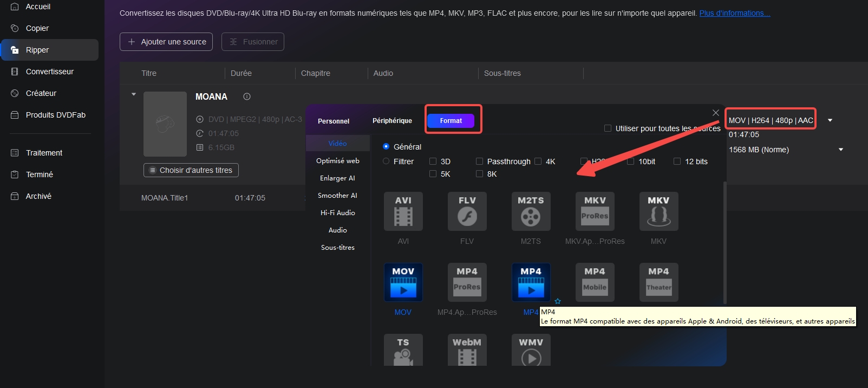The width and height of the screenshot is (868, 388).
Task: Select the Enlarger AI category
Action: point(338,178)
